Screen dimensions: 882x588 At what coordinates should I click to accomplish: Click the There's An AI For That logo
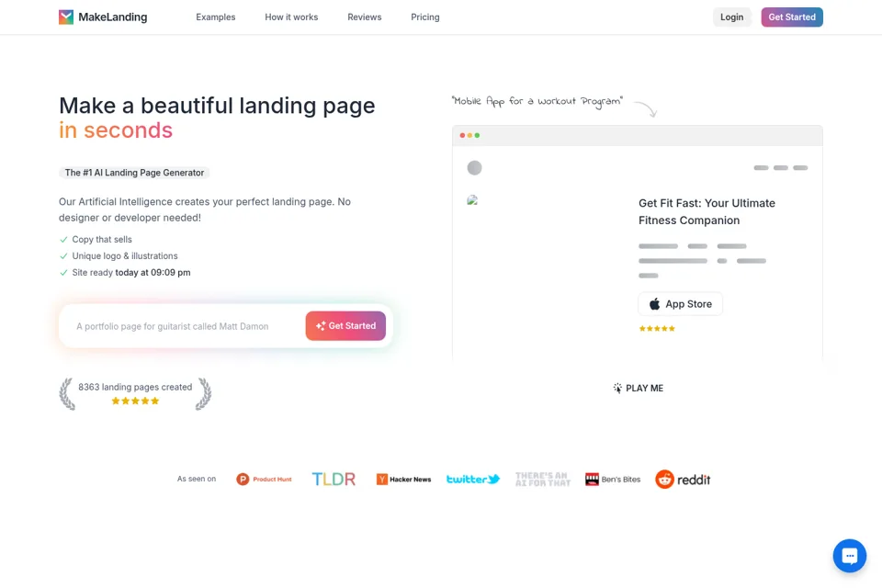coord(543,479)
